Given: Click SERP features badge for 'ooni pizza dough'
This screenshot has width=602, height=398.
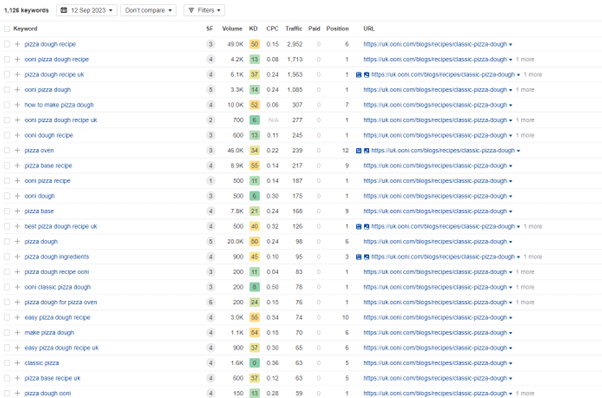Looking at the screenshot, I should coord(210,90).
